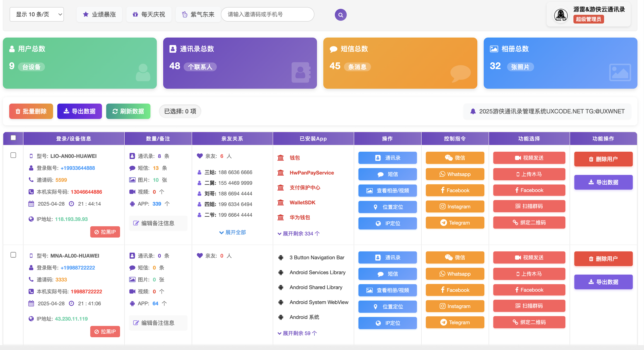Click 删除用户 for the LIO-AN00-HUAWEI row
Screen dimensions: 644x350
click(603, 159)
